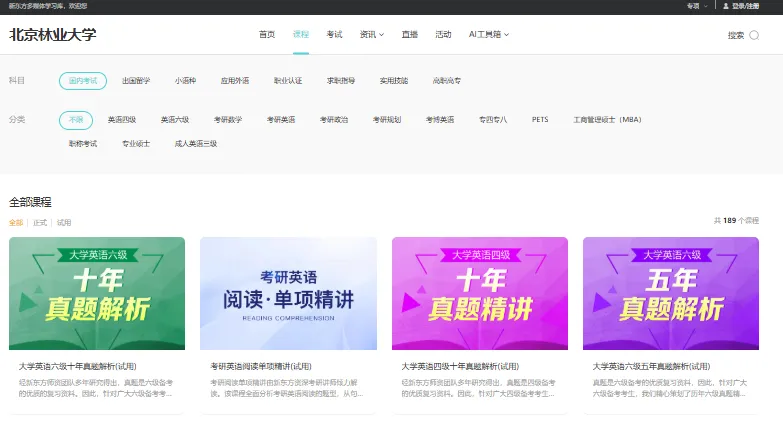Choose the 英语四级 category filter
Viewport: 783px width, 424px height.
[122, 120]
